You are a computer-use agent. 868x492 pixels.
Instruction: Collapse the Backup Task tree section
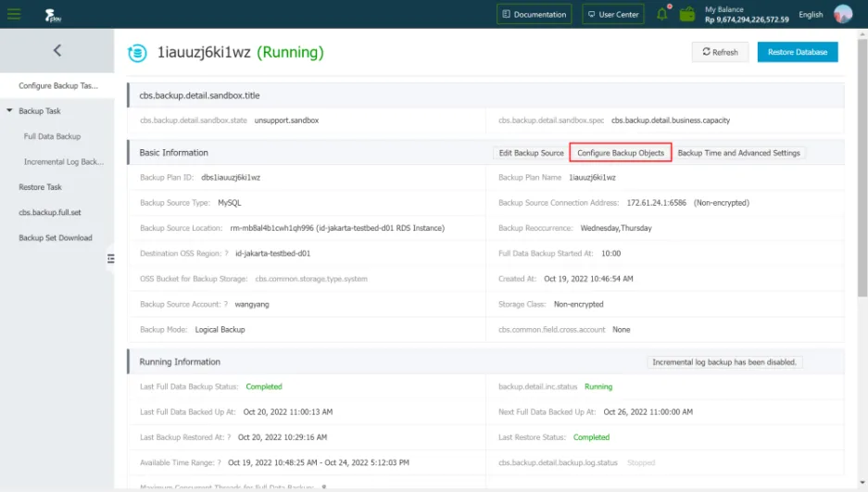coord(9,111)
